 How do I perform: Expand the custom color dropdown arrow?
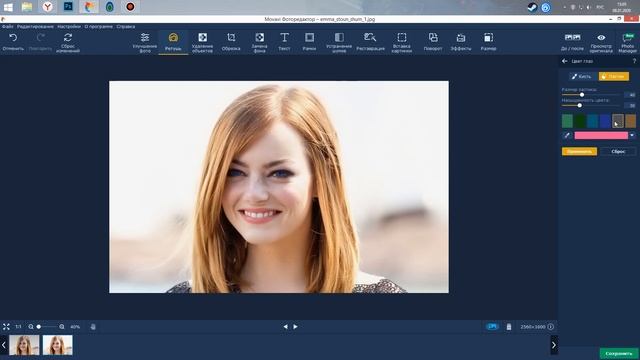(632, 135)
